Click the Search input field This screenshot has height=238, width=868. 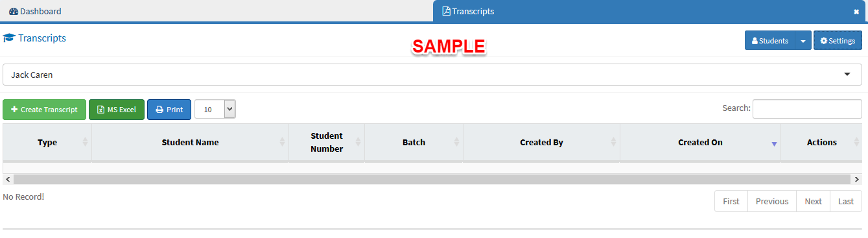click(x=807, y=109)
